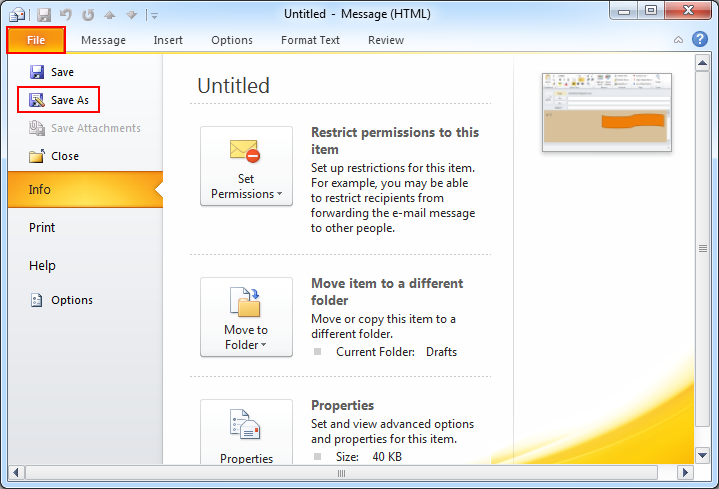The height and width of the screenshot is (489, 719).
Task: Click the Redo arrow in title bar
Action: tap(88, 15)
